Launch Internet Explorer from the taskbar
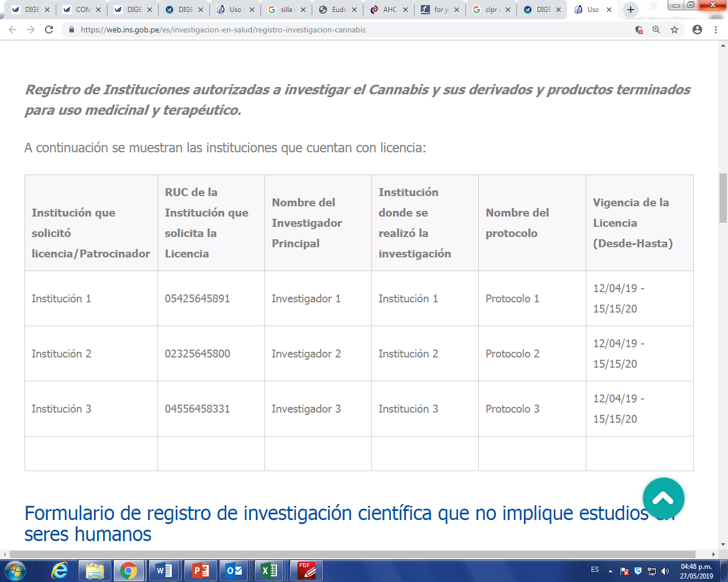This screenshot has height=582, width=728. (59, 571)
